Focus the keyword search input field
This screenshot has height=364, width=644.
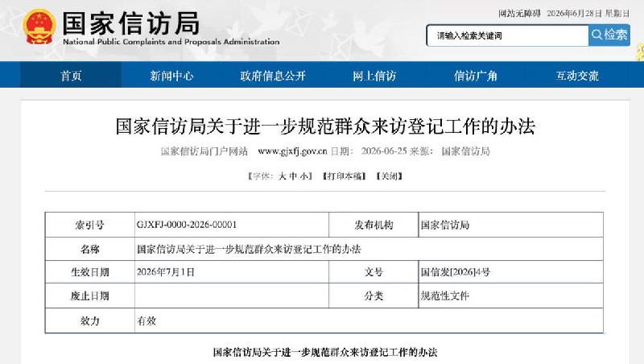[x=508, y=35]
